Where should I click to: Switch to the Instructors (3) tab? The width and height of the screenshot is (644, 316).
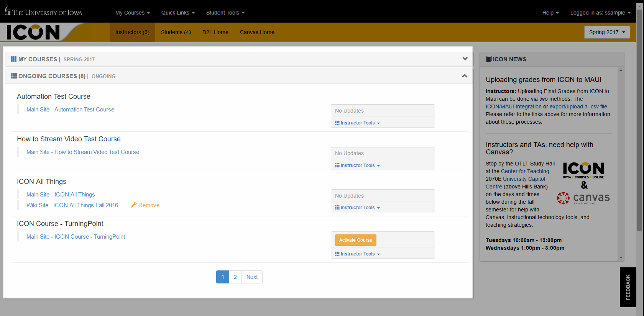132,32
